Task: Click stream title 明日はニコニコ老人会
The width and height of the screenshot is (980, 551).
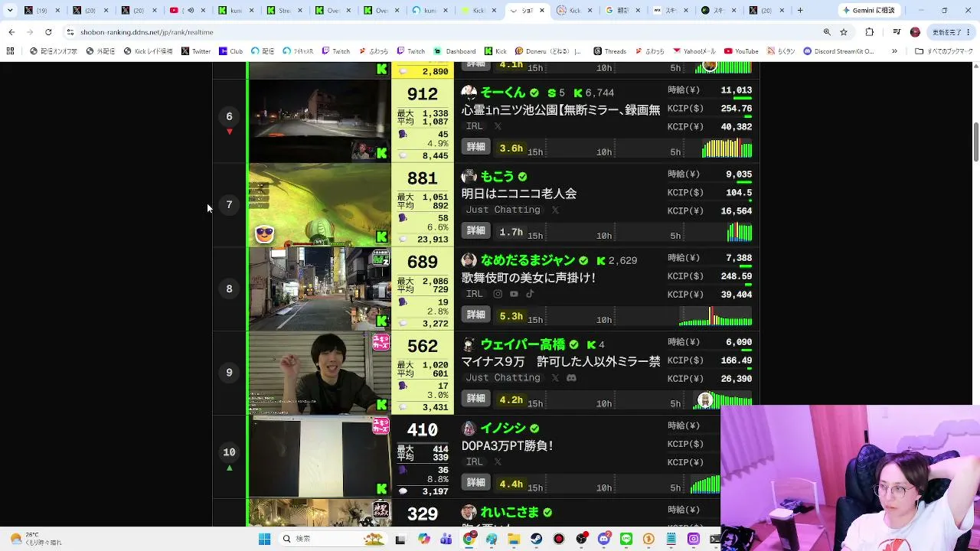Action: (519, 194)
